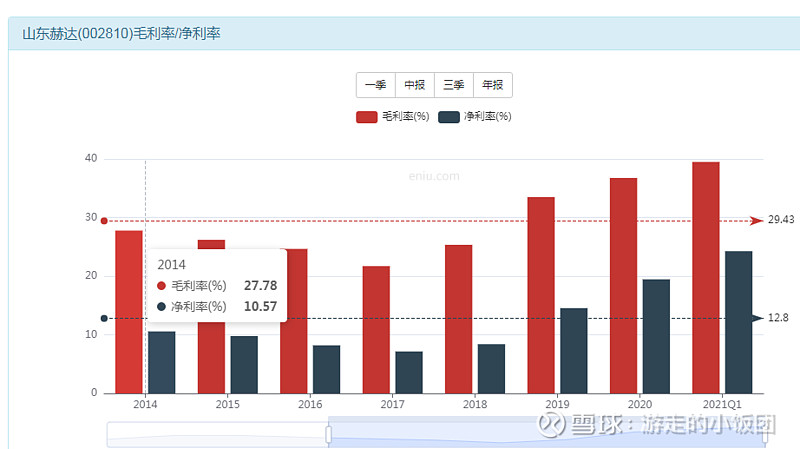800x449 pixels.
Task: Click the left handle of zoom slider
Action: tap(329, 435)
